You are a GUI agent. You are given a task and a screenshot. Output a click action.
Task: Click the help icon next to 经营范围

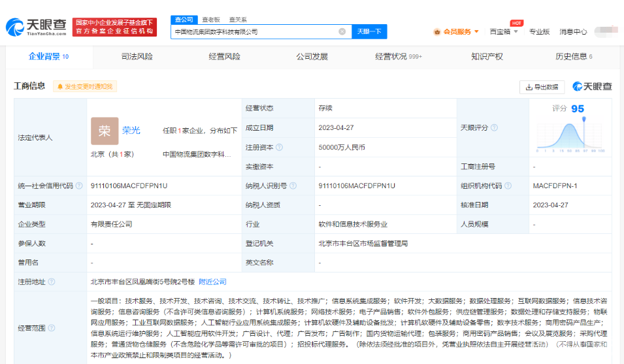(x=52, y=328)
